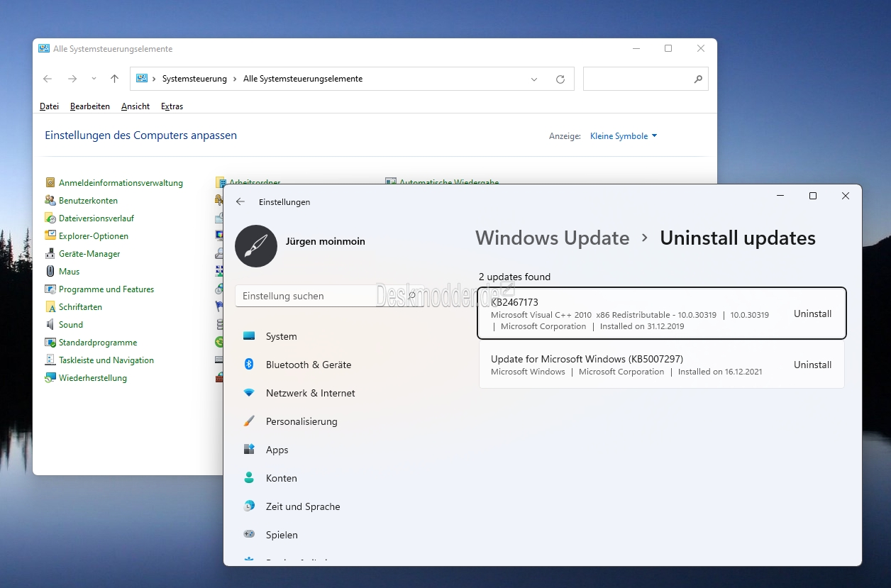Expand the address bar history dropdown
Screen dimensions: 891x588
[534, 79]
